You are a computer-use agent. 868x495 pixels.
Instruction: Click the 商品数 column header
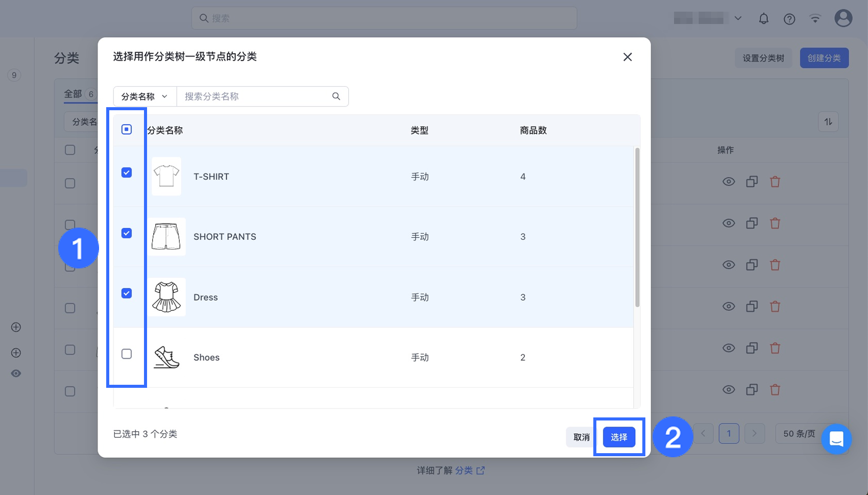533,131
